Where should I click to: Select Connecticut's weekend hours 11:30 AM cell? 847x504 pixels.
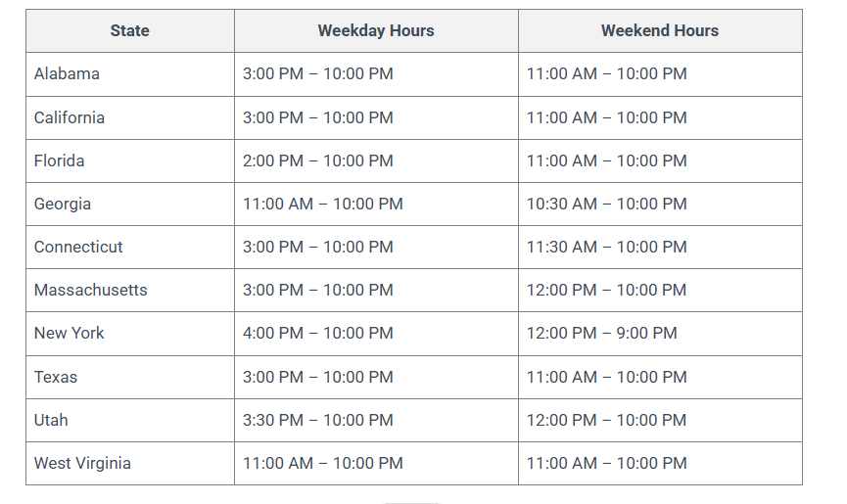click(607, 247)
